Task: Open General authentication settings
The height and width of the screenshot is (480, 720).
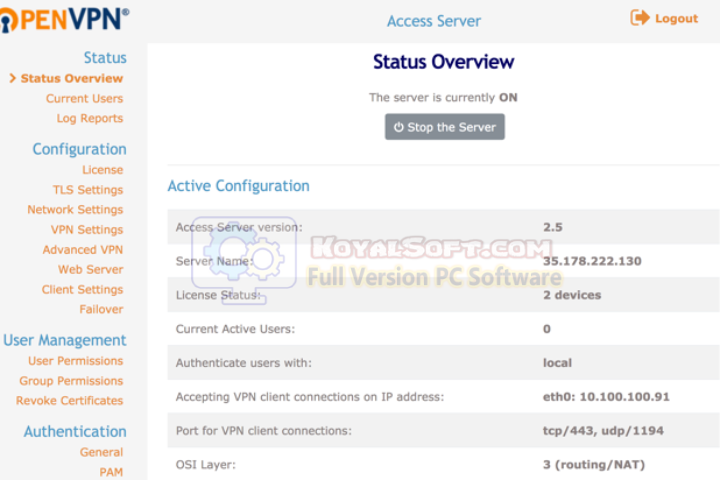Action: tap(101, 452)
